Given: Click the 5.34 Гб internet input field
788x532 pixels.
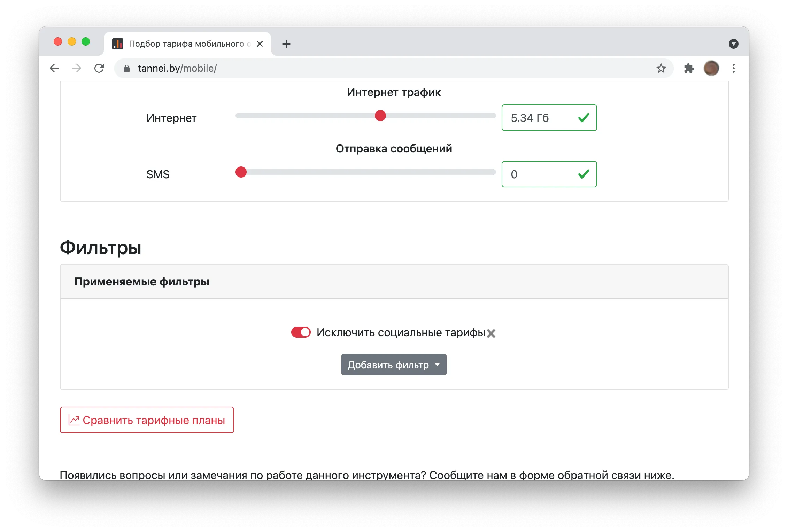Looking at the screenshot, I should (549, 118).
